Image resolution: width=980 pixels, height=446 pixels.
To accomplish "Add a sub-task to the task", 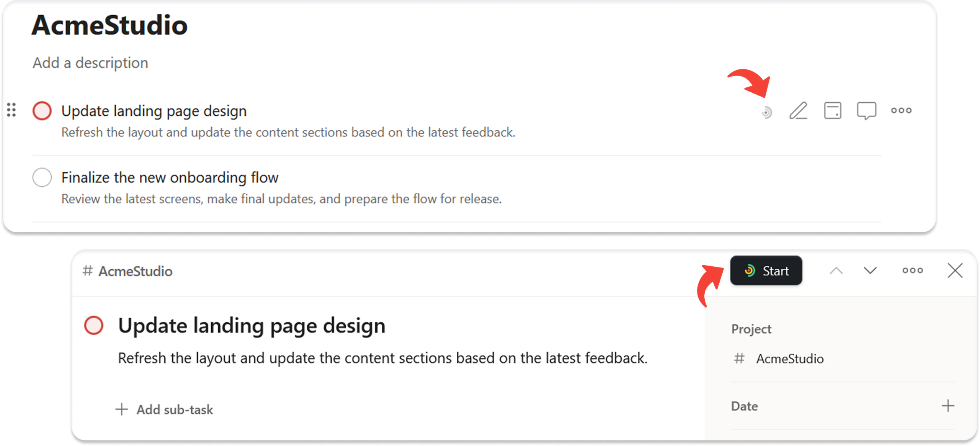I will tap(164, 410).
